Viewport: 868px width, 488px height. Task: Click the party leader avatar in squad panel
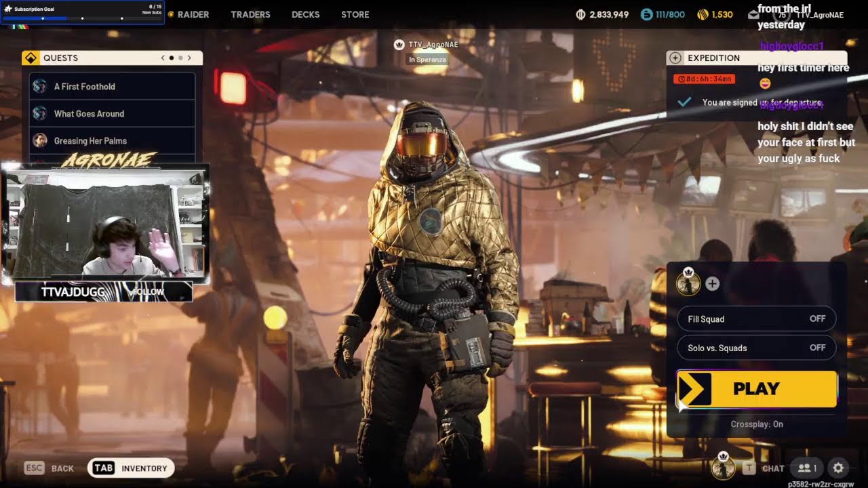pos(688,283)
